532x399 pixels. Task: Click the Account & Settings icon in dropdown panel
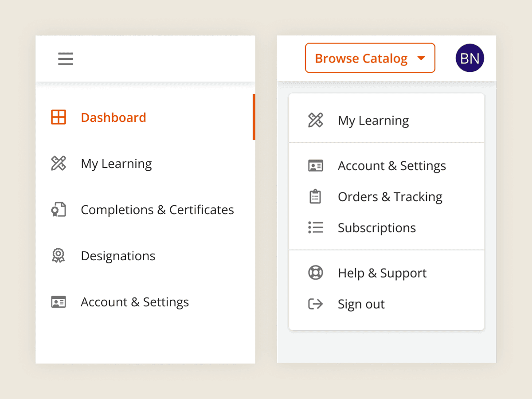(316, 166)
